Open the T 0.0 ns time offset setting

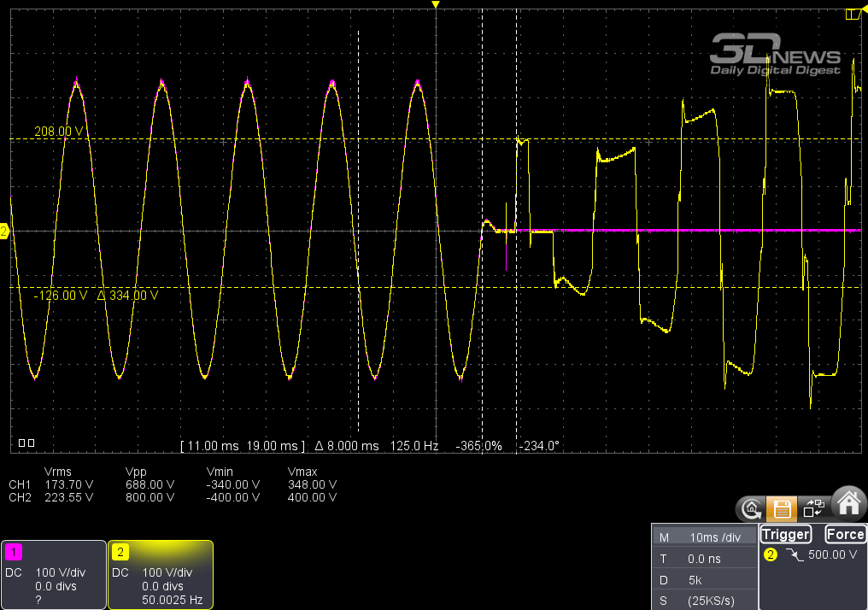click(x=704, y=559)
